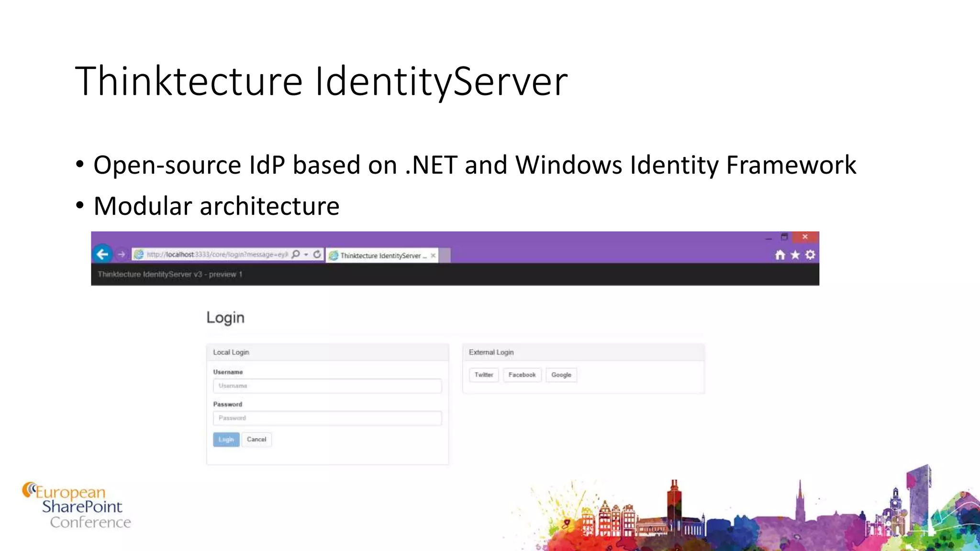Click the European SharePoint Conference logo

point(77,505)
